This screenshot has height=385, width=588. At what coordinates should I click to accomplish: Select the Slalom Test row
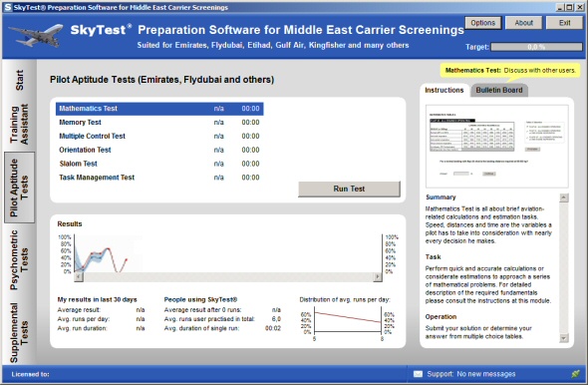[x=159, y=164]
